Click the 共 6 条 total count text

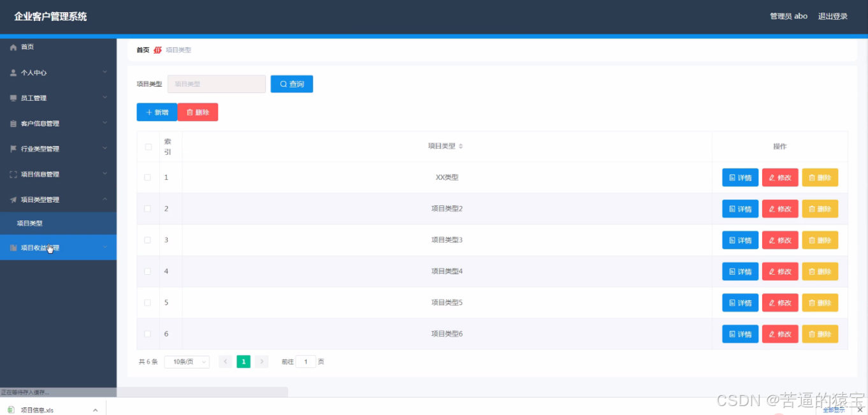pos(148,362)
